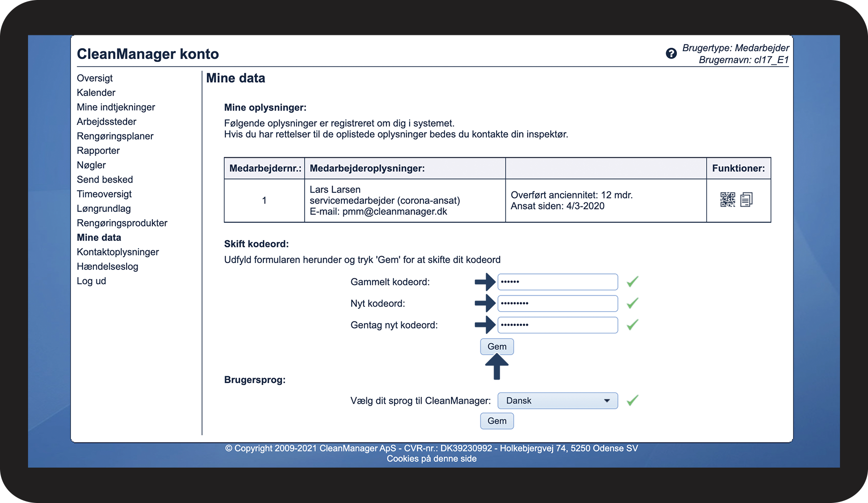Click the line starting 'Følgende oplysninger er registreret'

point(339,123)
